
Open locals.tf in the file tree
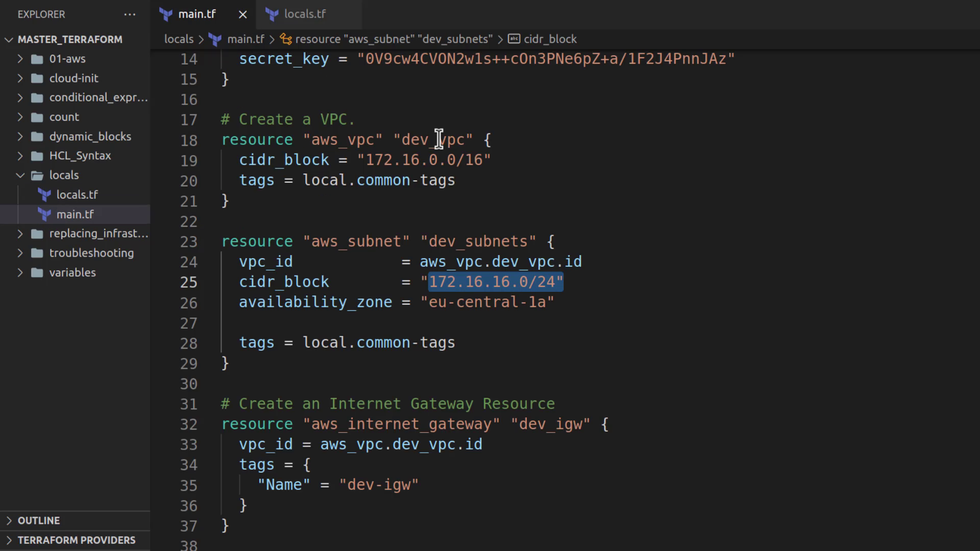coord(77,194)
